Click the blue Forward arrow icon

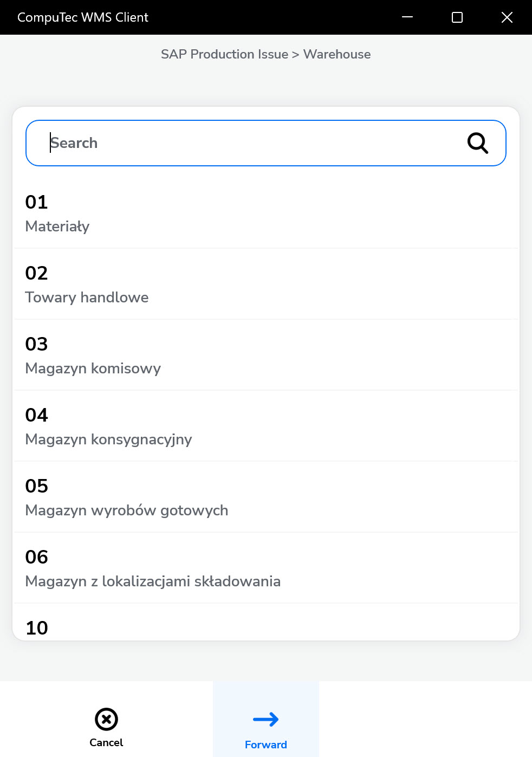click(x=265, y=720)
